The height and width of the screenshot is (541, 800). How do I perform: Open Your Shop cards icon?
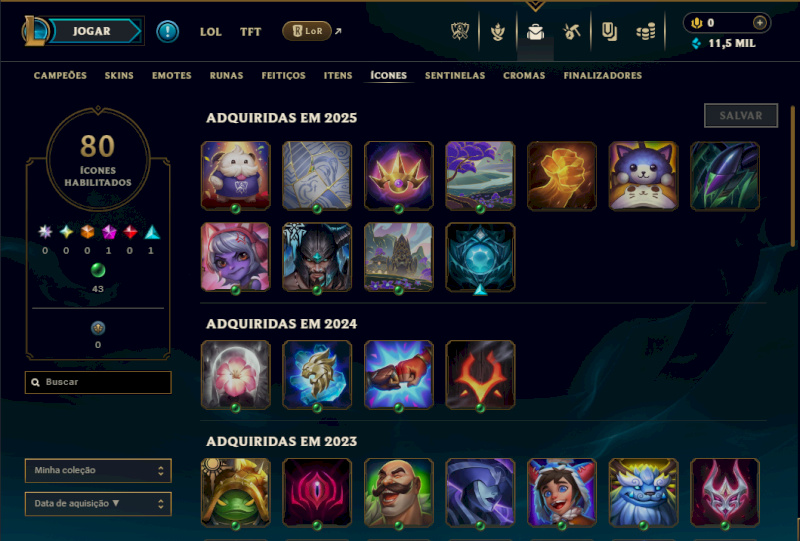coord(609,32)
